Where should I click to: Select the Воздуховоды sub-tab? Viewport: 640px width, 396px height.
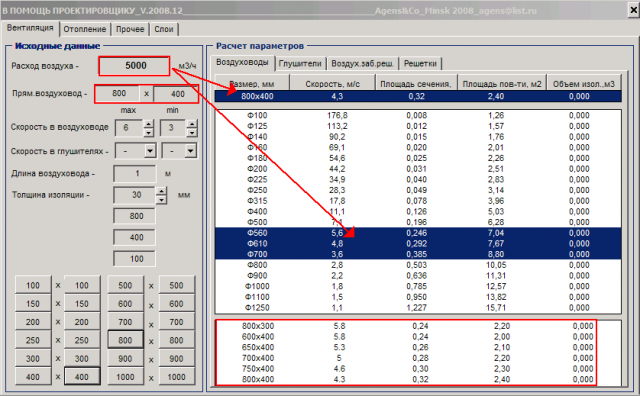pyautogui.click(x=242, y=62)
